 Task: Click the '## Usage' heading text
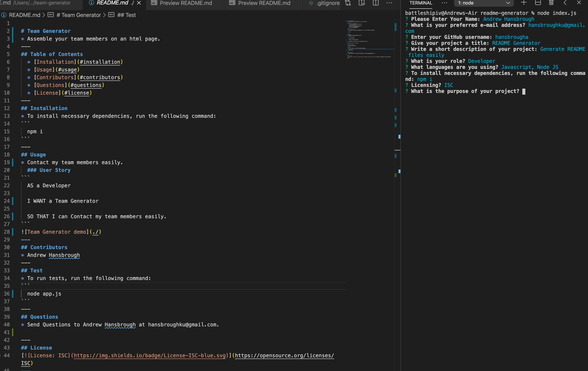tap(33, 155)
